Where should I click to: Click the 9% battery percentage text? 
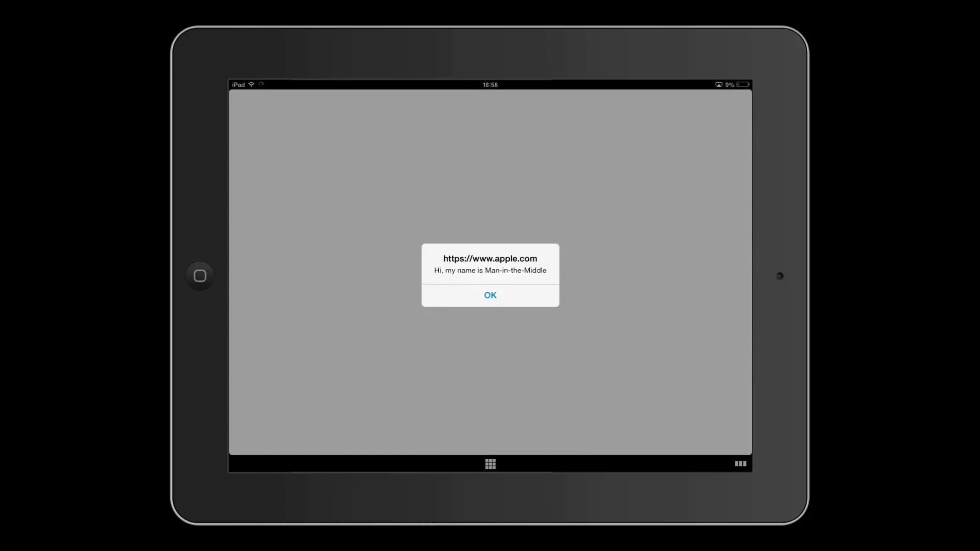click(x=730, y=85)
